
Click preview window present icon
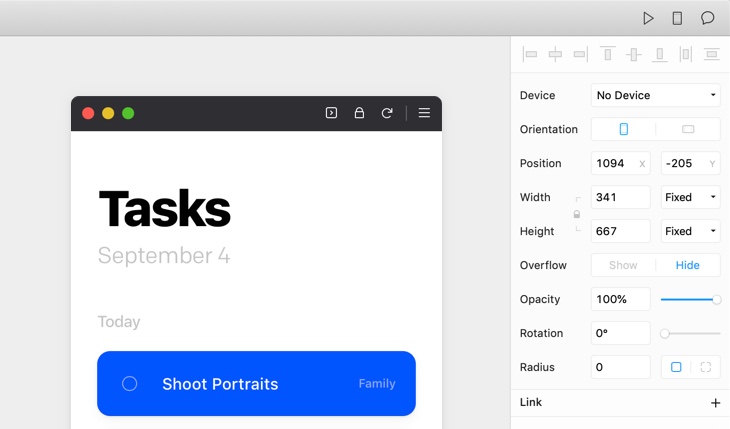coord(331,113)
